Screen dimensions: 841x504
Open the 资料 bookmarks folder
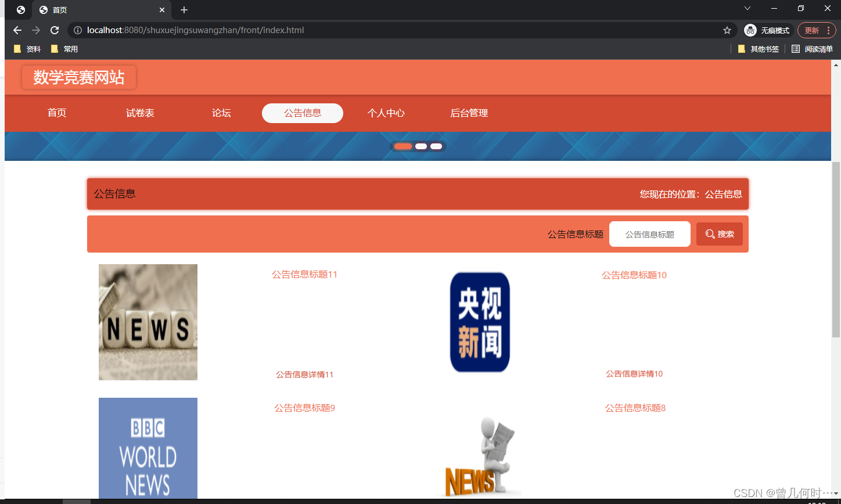(27, 49)
